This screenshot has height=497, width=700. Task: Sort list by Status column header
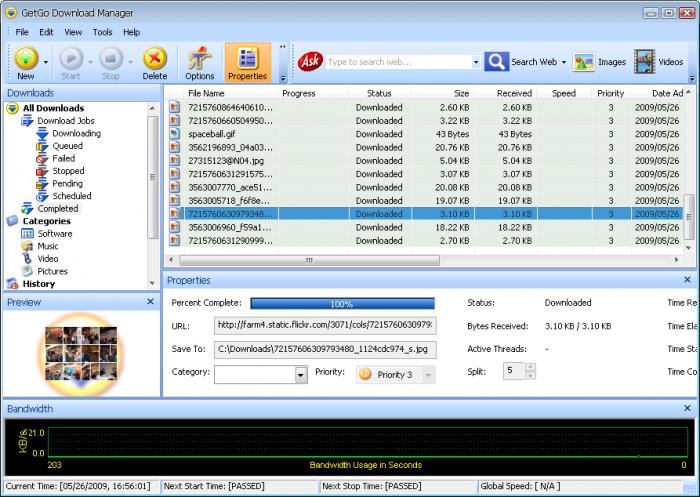click(x=379, y=93)
